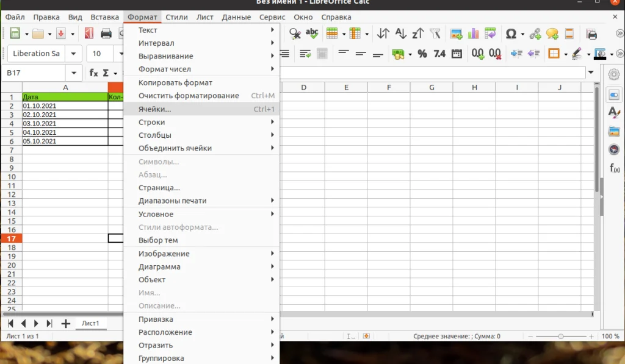The height and width of the screenshot is (364, 625).
Task: Insert a hyperlink using the chain icon
Action: [x=535, y=34]
